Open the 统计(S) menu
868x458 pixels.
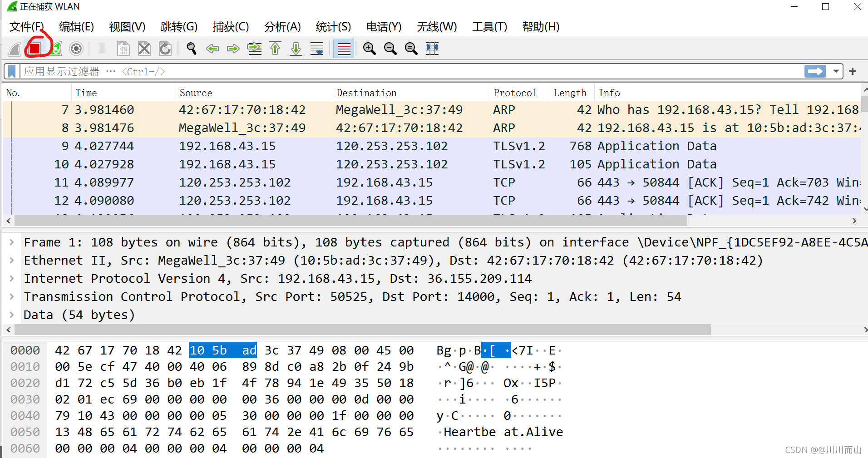(x=333, y=27)
